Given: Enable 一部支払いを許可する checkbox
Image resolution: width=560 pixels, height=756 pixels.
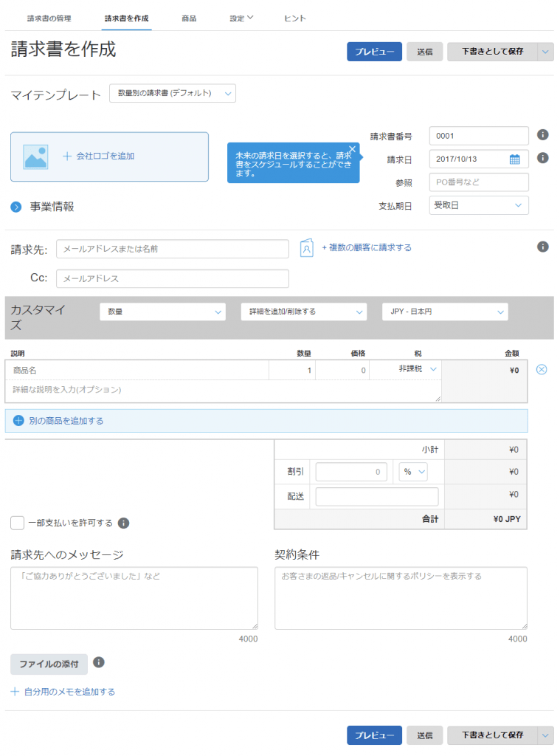Looking at the screenshot, I should coord(18,523).
